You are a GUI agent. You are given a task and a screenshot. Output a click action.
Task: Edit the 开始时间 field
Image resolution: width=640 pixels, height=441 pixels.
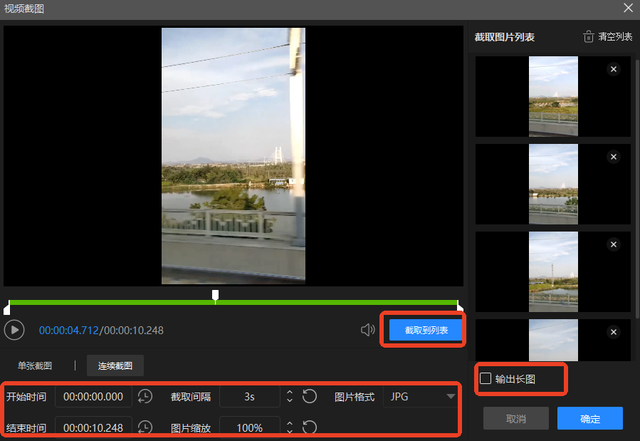point(93,396)
